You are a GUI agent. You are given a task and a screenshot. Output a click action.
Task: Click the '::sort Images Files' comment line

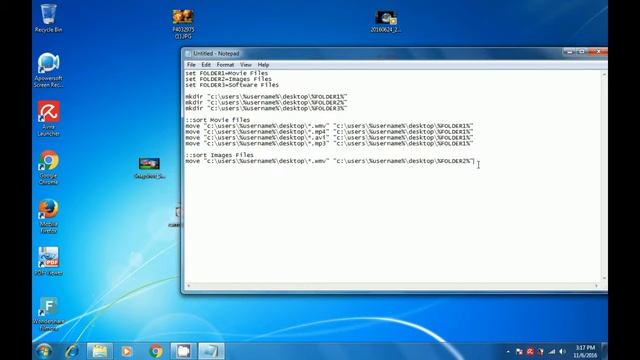[x=219, y=155]
